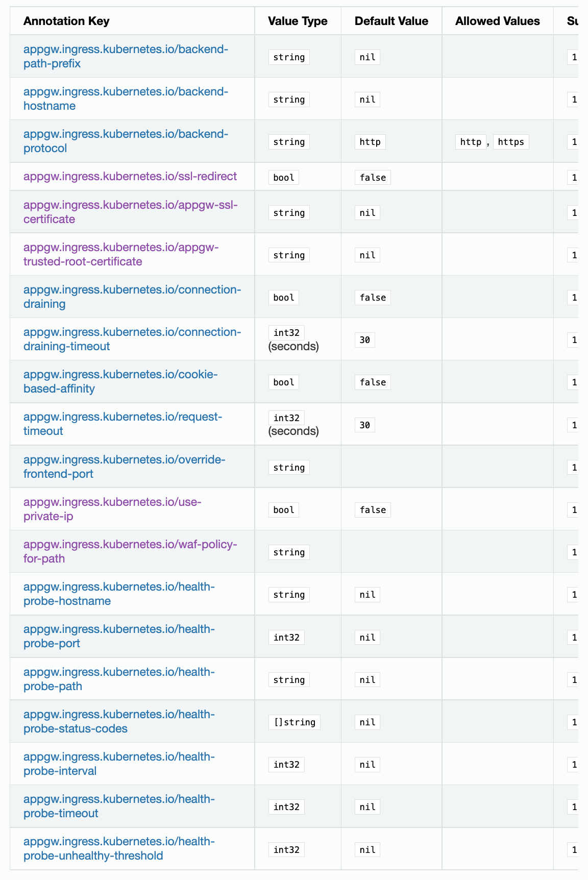This screenshot has height=880, width=588.
Task: Click 'false' default in ssl-redirect row
Action: pos(373,178)
